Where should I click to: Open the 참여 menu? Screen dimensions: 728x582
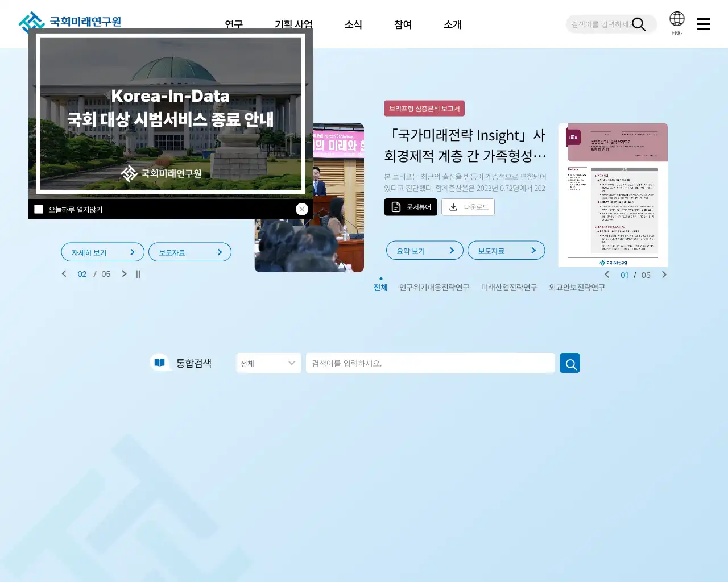tap(403, 24)
